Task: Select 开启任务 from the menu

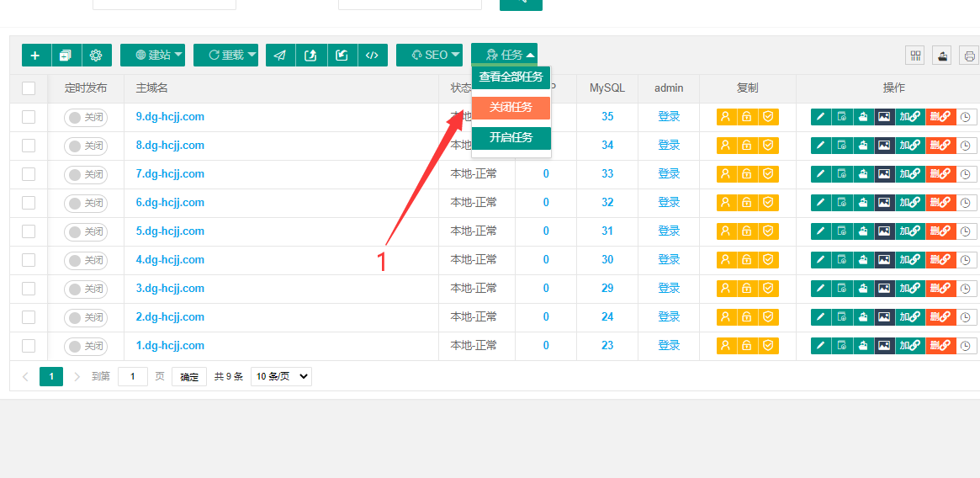Action: 511,138
